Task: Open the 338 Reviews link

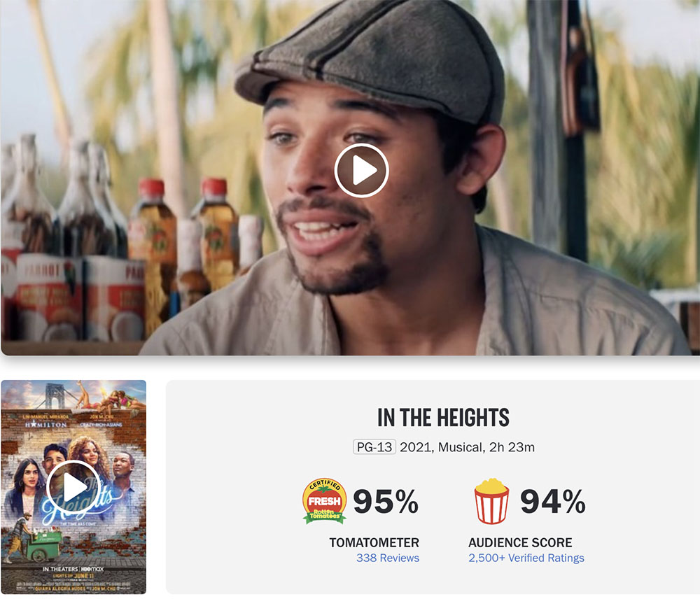Action: tap(388, 558)
